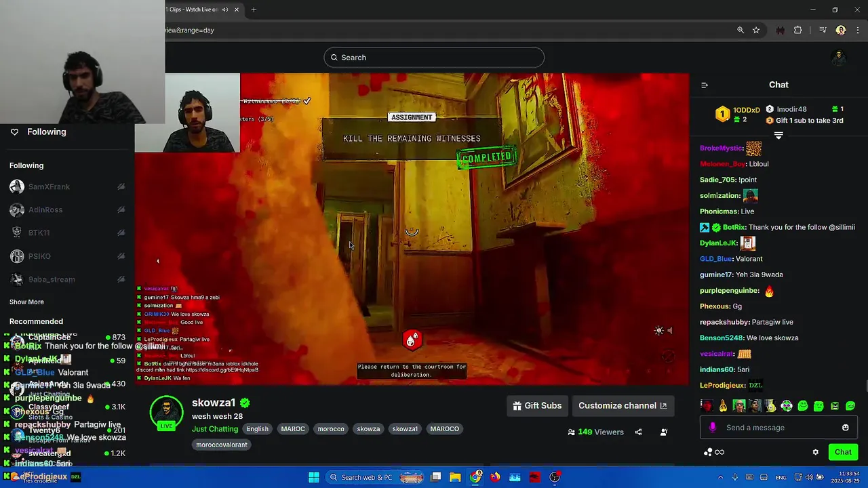Send message with green Chat button

843,452
